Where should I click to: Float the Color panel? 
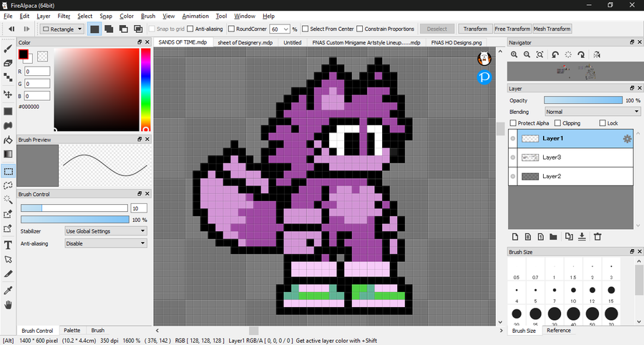[140, 42]
